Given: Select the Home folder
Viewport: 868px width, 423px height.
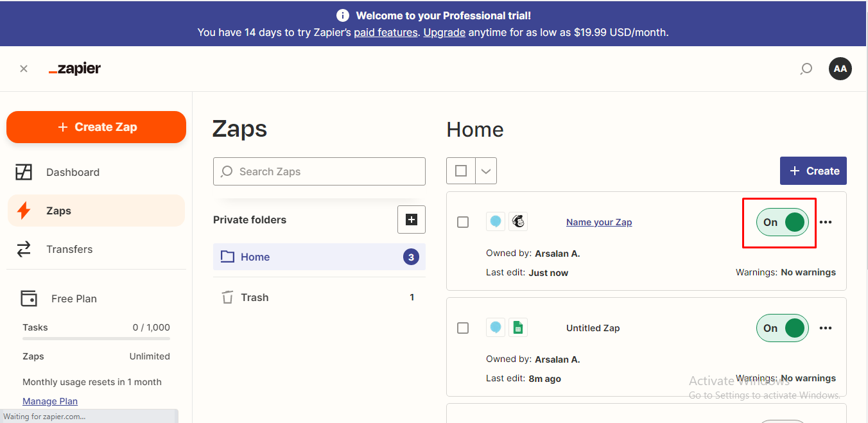Looking at the screenshot, I should 319,257.
